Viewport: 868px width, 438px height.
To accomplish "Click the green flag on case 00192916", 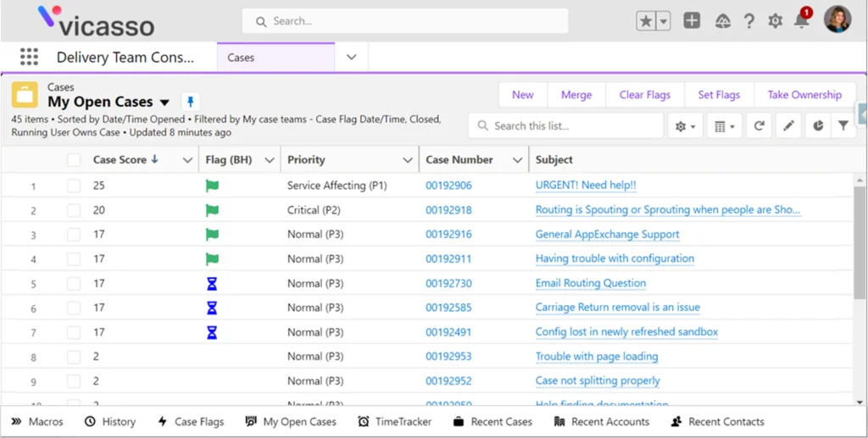I will pos(212,235).
